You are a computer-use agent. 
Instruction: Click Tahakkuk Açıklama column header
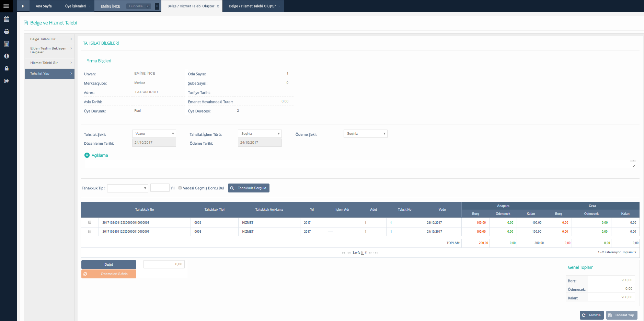click(x=269, y=210)
